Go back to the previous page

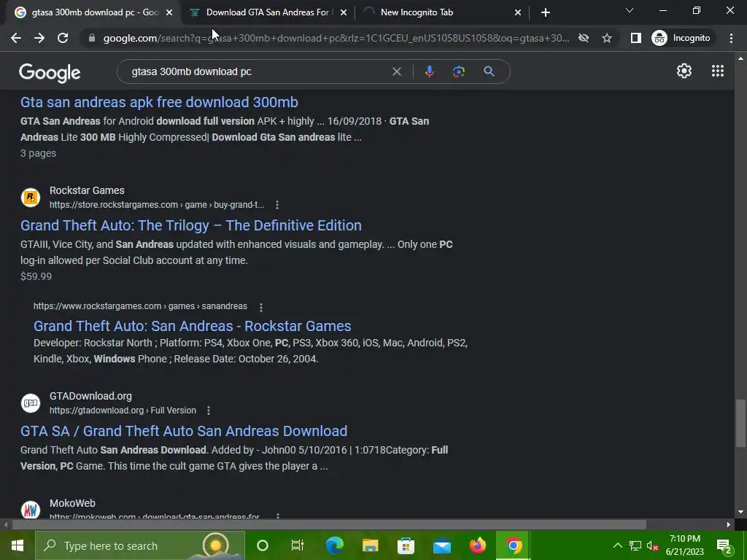coord(16,38)
